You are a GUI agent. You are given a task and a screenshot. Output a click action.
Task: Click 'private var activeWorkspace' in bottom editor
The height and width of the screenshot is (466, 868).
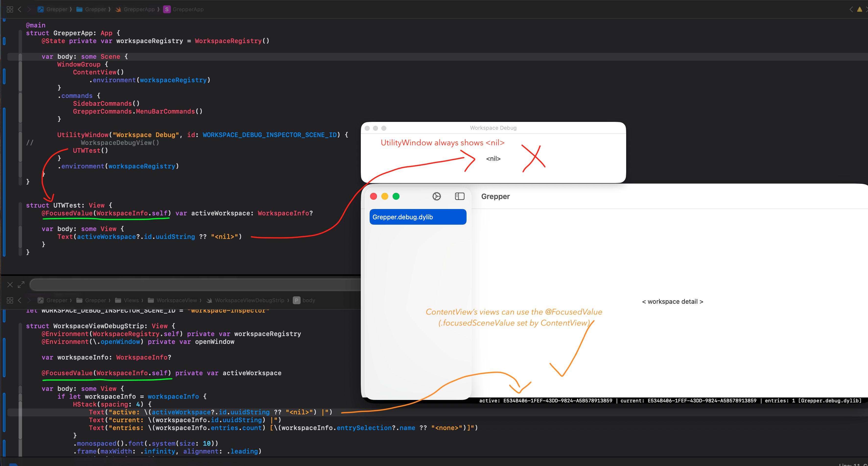(228, 373)
